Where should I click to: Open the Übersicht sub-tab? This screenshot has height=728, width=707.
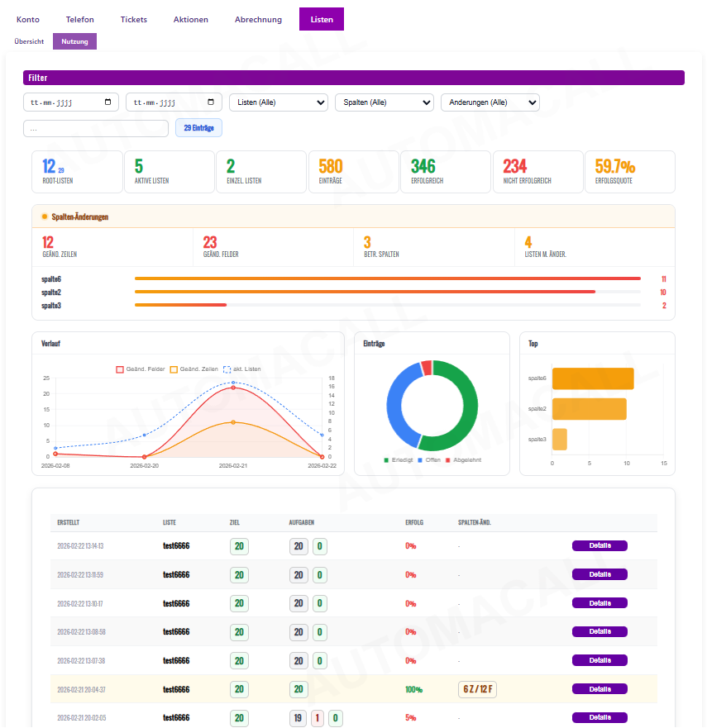pyautogui.click(x=29, y=41)
